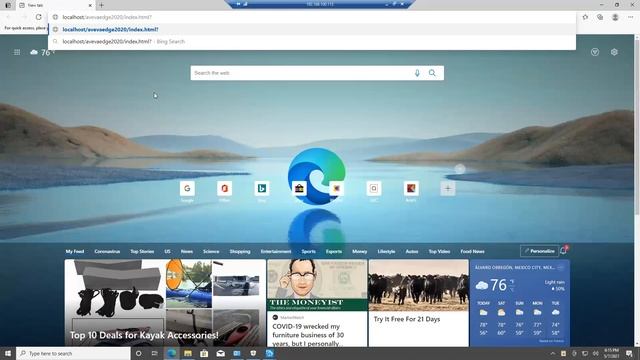
Task: Close the New tab browser tab
Action: pos(90,5)
